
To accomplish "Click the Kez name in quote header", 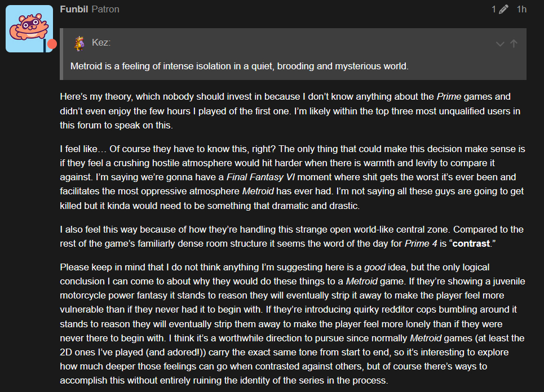I will tap(101, 43).
